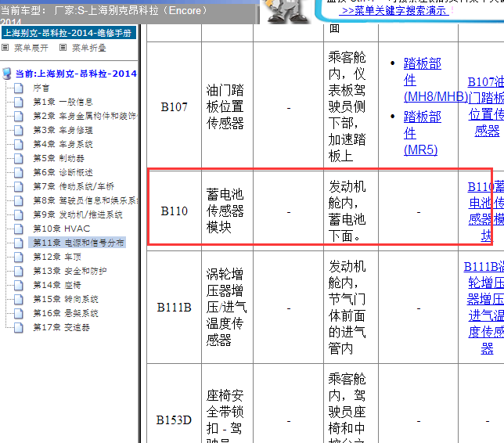
Task: Open 第15章 转向系统
Action: click(x=66, y=299)
